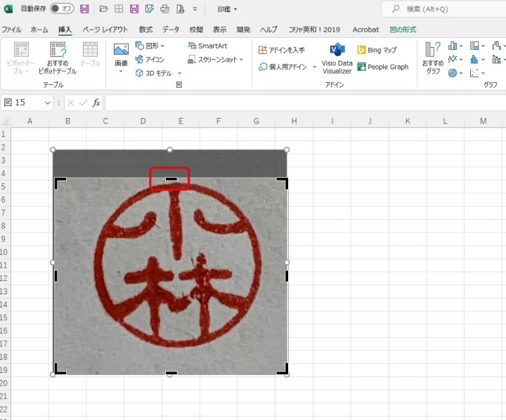
Task: Switch to the データ tab
Action: (171, 29)
